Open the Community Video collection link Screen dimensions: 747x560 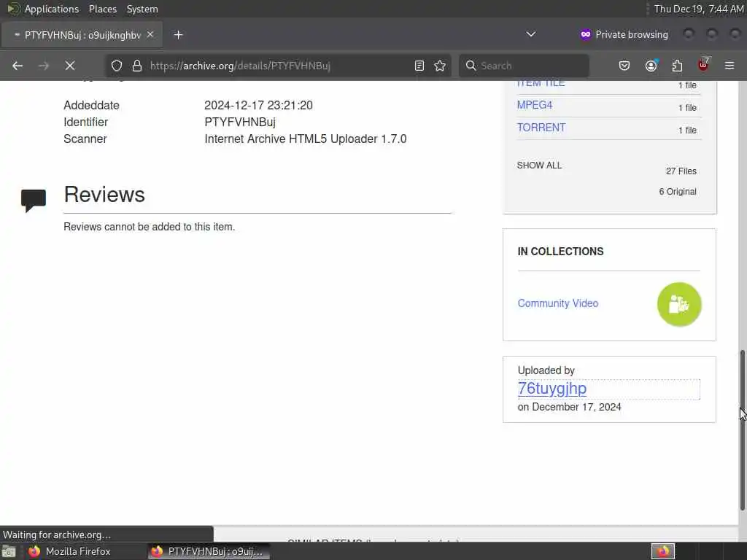pyautogui.click(x=558, y=303)
